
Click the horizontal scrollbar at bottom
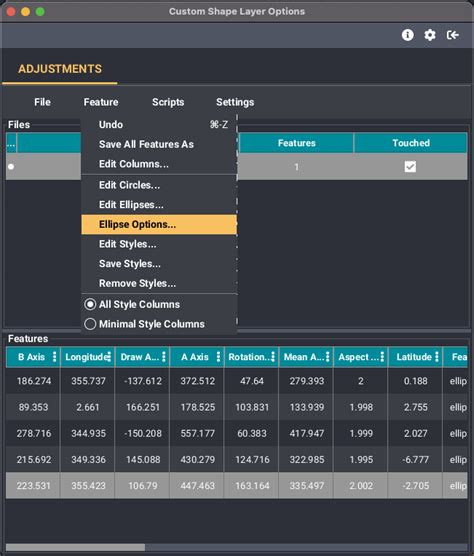75,547
